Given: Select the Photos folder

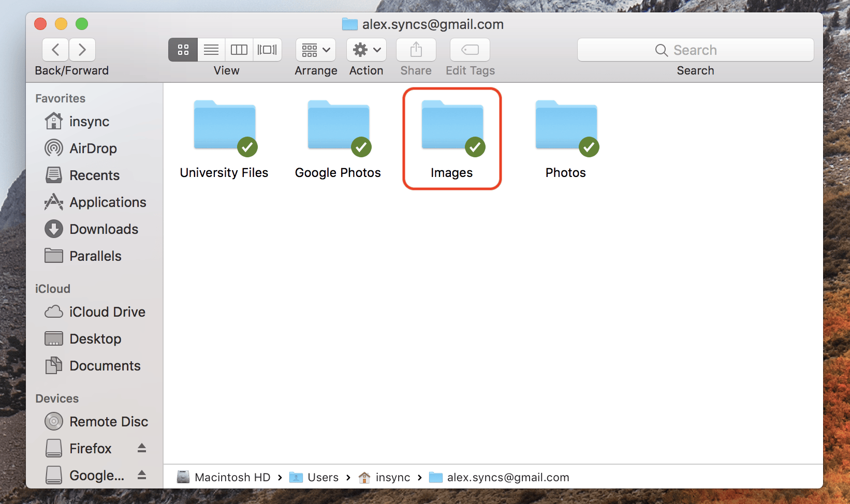Looking at the screenshot, I should point(566,125).
